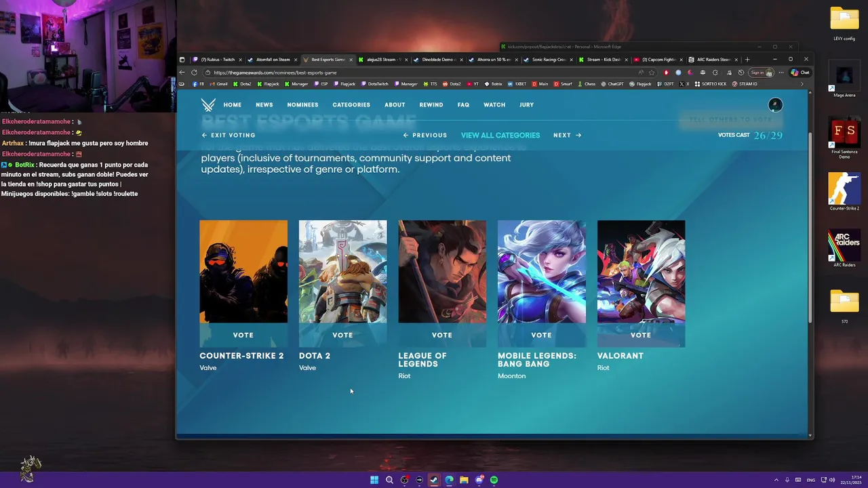Open the 570 desktop folder

pyautogui.click(x=844, y=306)
